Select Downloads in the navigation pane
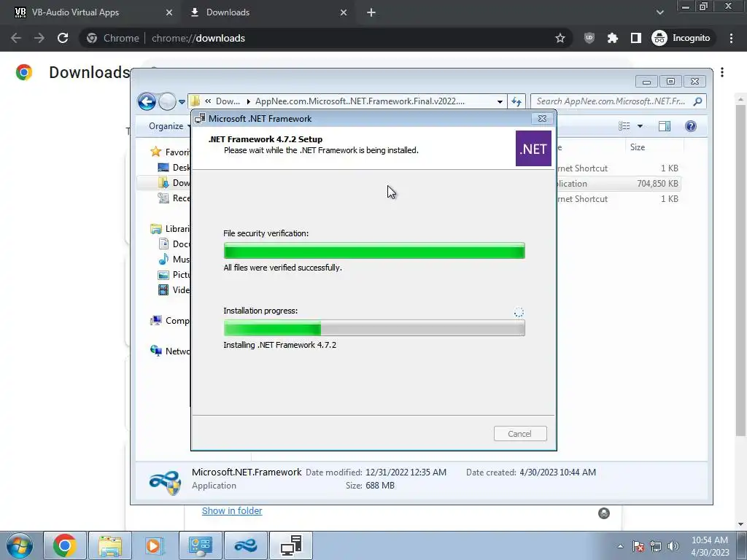This screenshot has width=747, height=560. coord(174,183)
